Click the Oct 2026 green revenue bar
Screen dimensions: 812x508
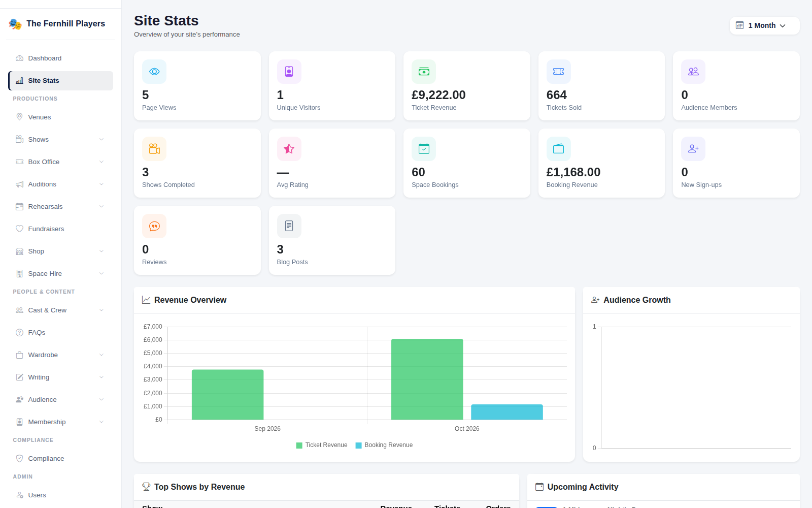click(x=427, y=379)
